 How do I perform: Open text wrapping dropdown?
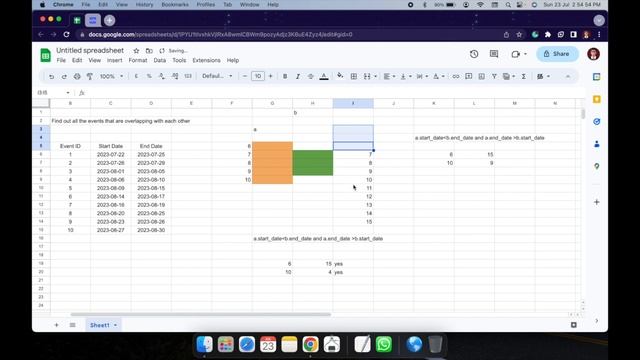coord(422,76)
